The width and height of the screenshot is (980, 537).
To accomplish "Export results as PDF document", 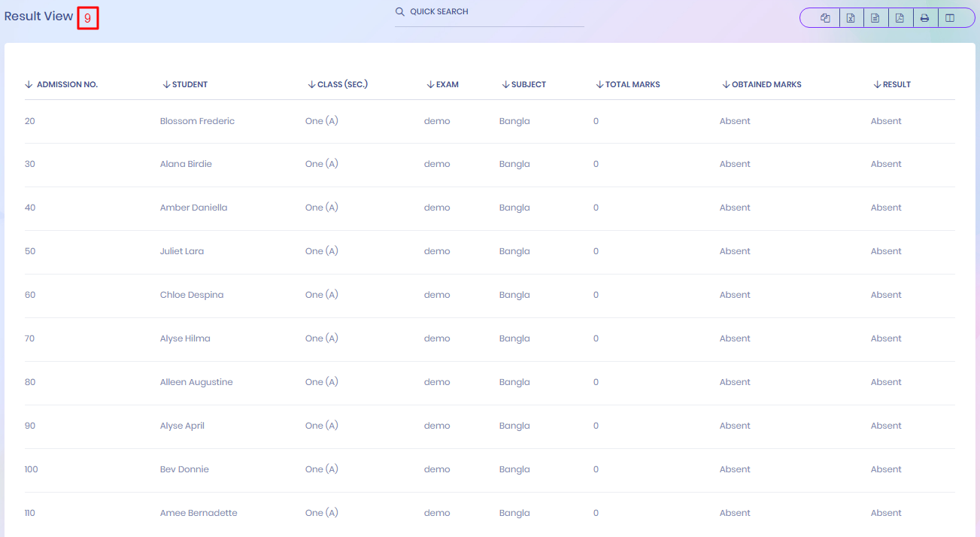I will click(x=900, y=18).
